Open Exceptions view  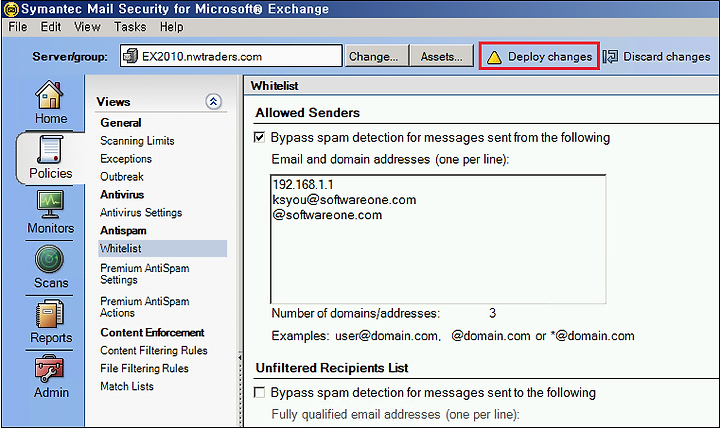tap(126, 158)
